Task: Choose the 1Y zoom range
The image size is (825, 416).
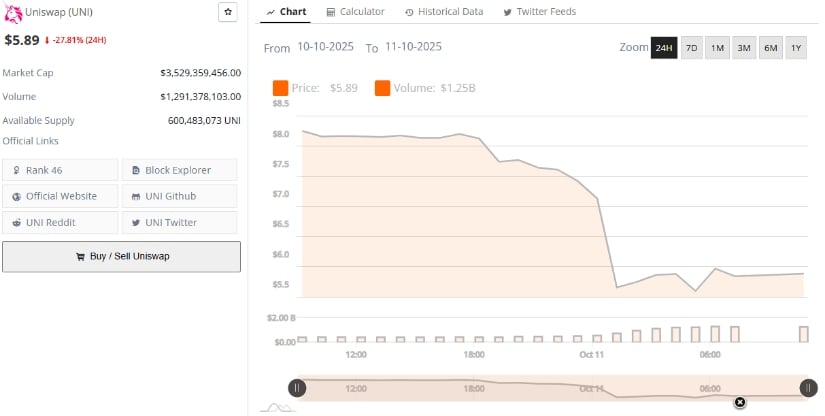Action: click(796, 48)
